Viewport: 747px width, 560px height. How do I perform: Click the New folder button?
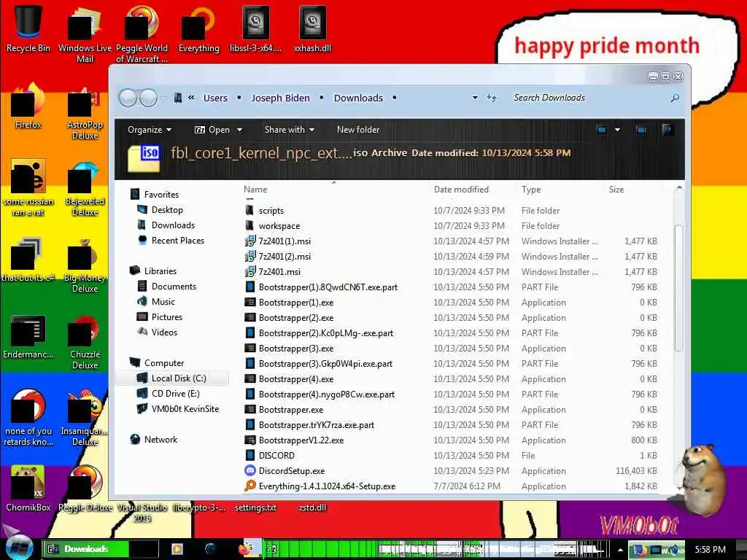pyautogui.click(x=358, y=130)
